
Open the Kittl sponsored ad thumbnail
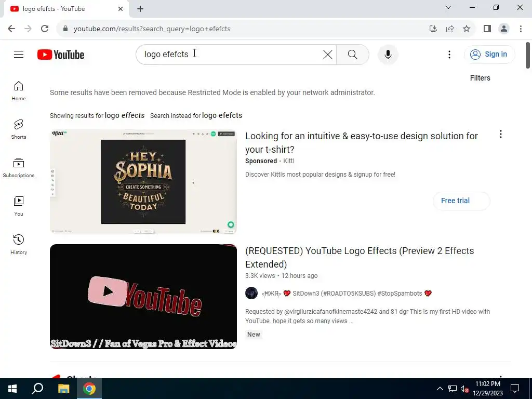click(143, 181)
